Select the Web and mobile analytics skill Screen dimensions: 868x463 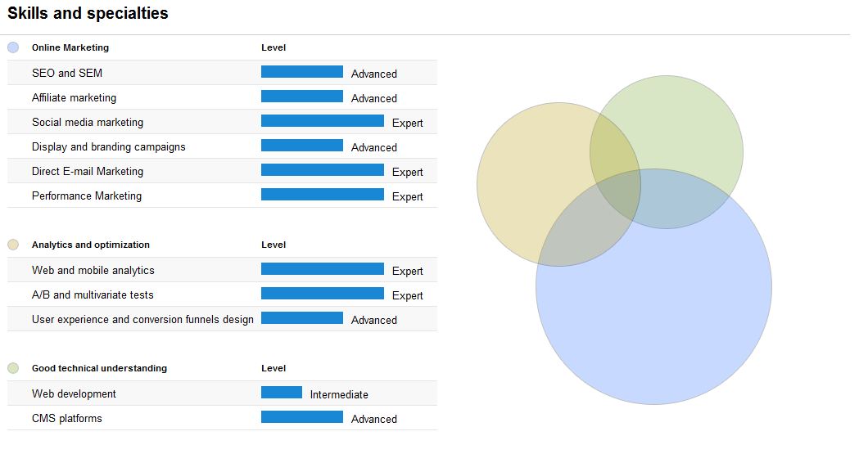(93, 270)
